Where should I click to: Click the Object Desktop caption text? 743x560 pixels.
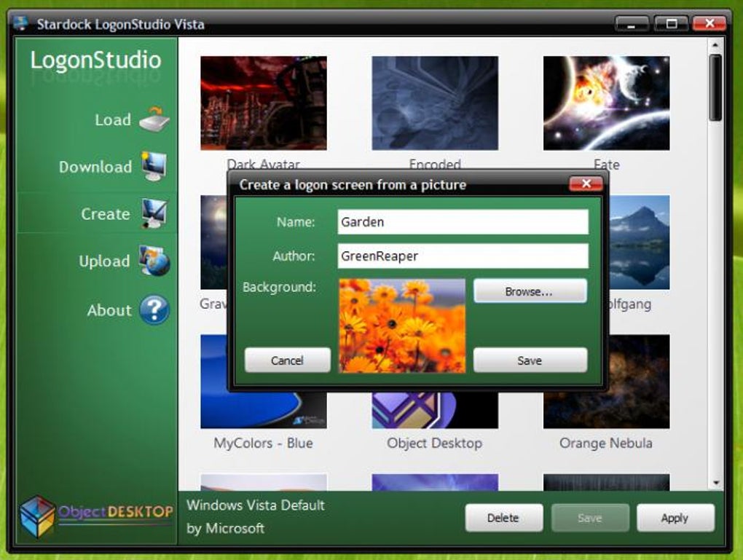click(x=435, y=443)
